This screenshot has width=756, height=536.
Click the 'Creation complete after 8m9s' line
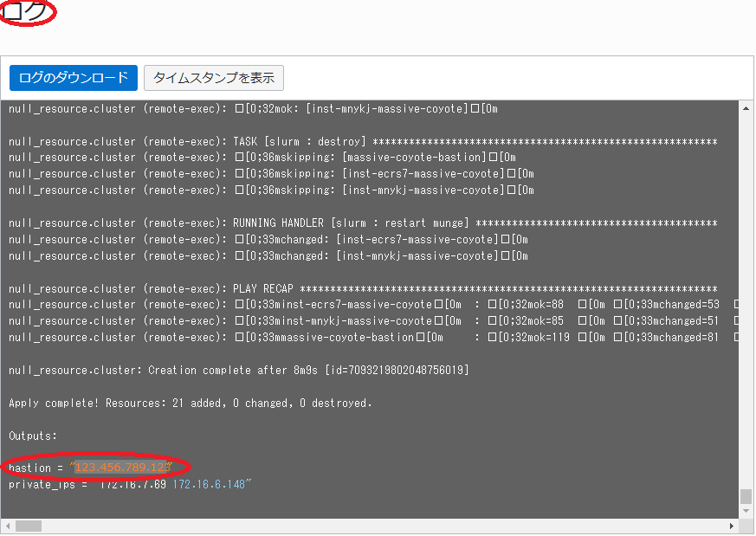click(239, 370)
